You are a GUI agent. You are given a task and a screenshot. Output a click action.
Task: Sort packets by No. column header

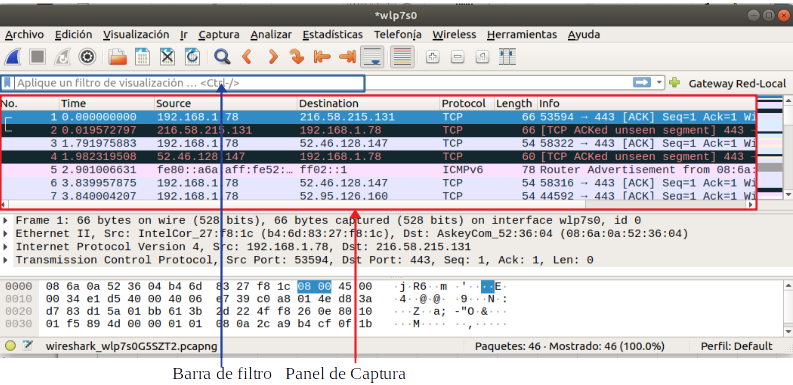30,104
